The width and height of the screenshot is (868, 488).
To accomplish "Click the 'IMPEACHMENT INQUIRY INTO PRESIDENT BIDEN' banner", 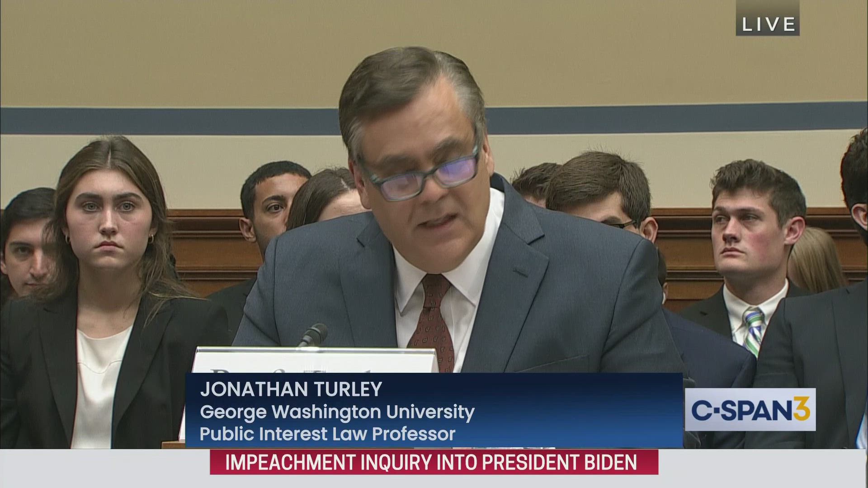I will pyautogui.click(x=434, y=462).
